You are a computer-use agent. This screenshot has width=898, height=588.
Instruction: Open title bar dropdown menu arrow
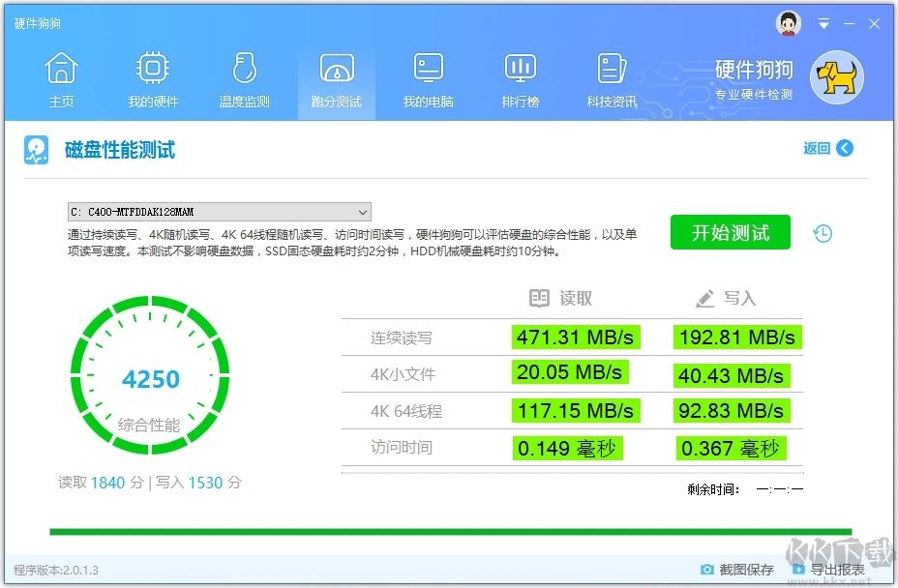coord(823,24)
